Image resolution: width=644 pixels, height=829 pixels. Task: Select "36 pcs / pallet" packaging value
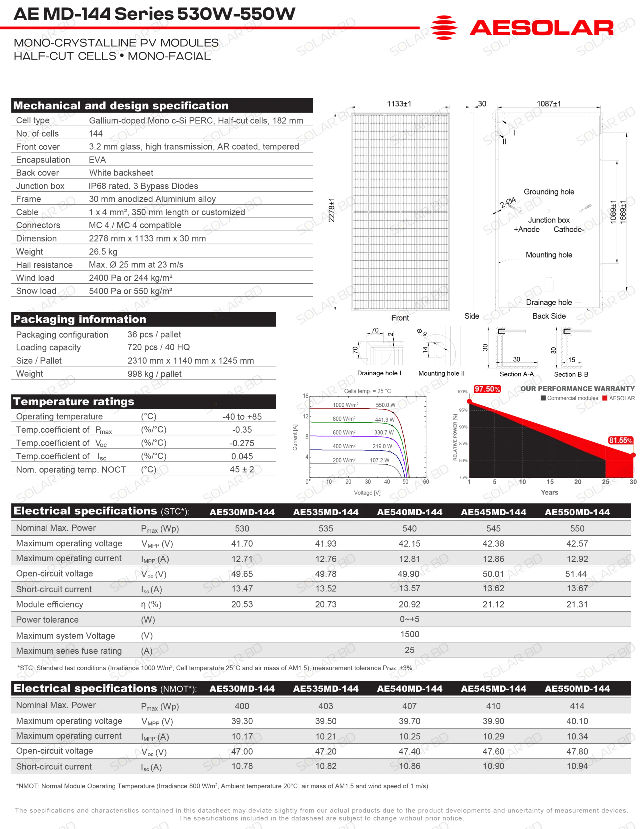tap(154, 335)
